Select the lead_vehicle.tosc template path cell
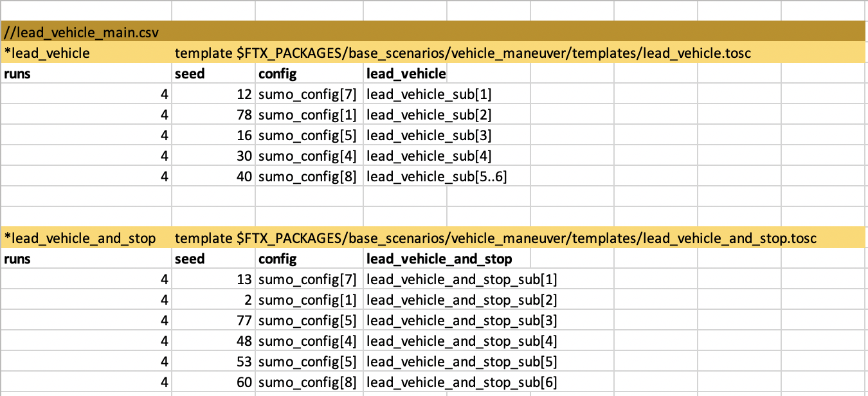The height and width of the screenshot is (396, 868). coord(463,53)
